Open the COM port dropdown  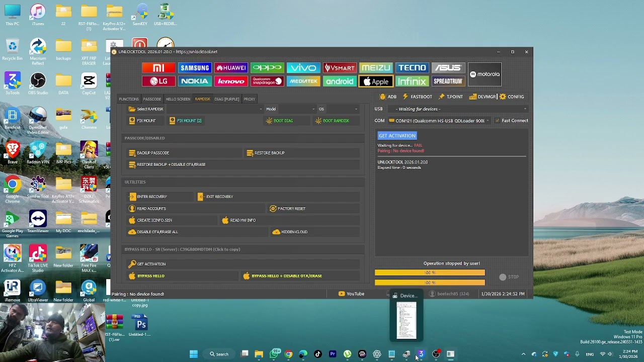coord(439,121)
